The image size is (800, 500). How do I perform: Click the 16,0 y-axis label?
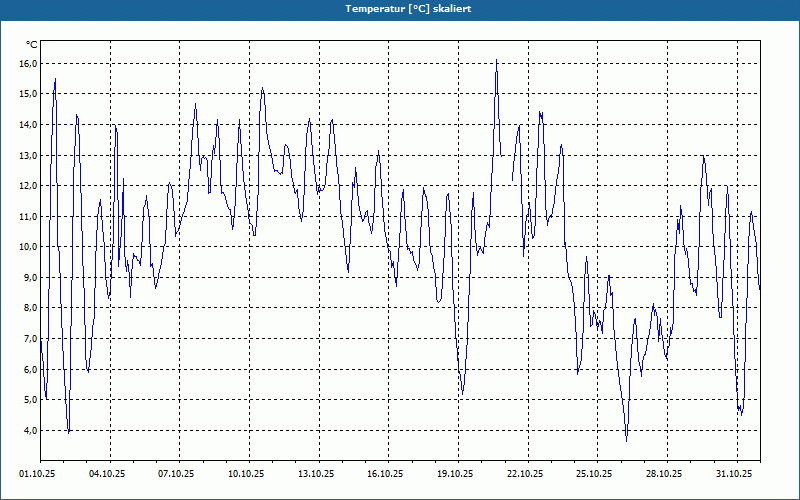pos(28,63)
